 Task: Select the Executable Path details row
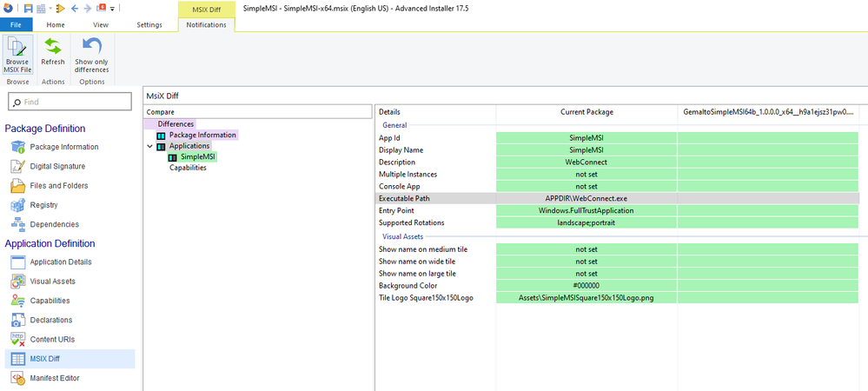617,198
